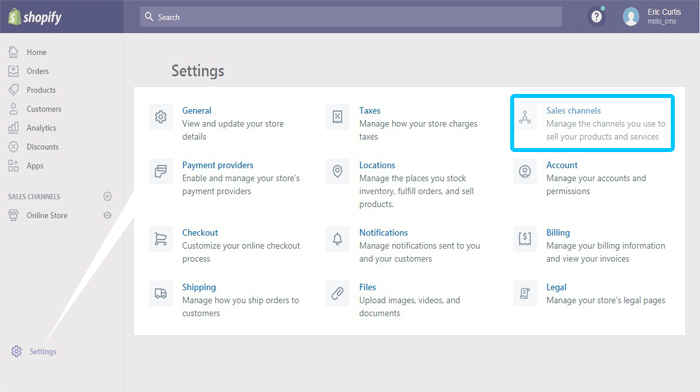Image resolution: width=700 pixels, height=392 pixels.
Task: Click the search magnifier icon
Action: click(149, 17)
